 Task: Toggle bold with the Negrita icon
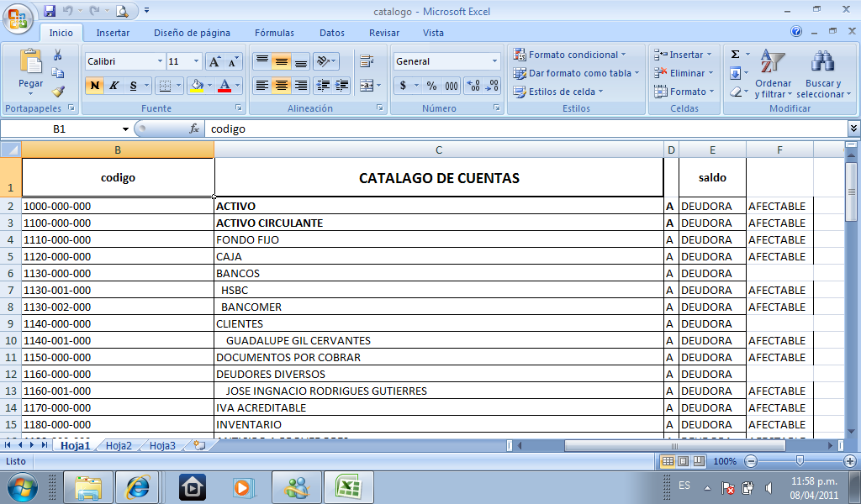(x=94, y=86)
